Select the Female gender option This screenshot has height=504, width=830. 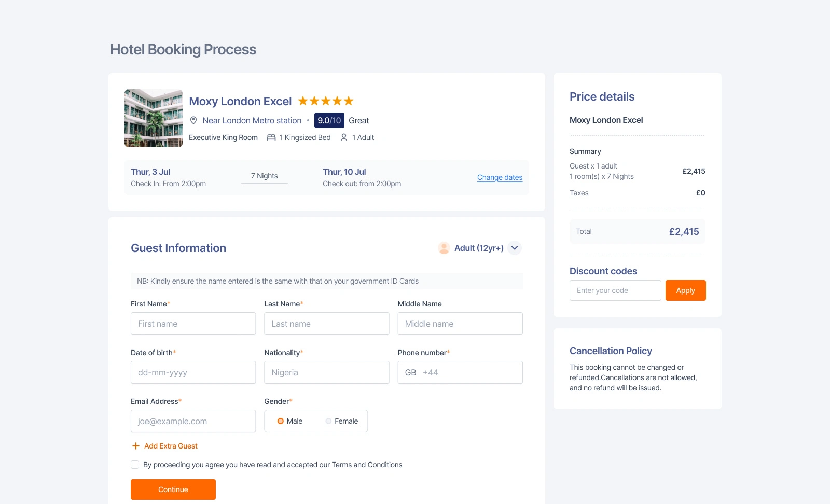coord(328,421)
